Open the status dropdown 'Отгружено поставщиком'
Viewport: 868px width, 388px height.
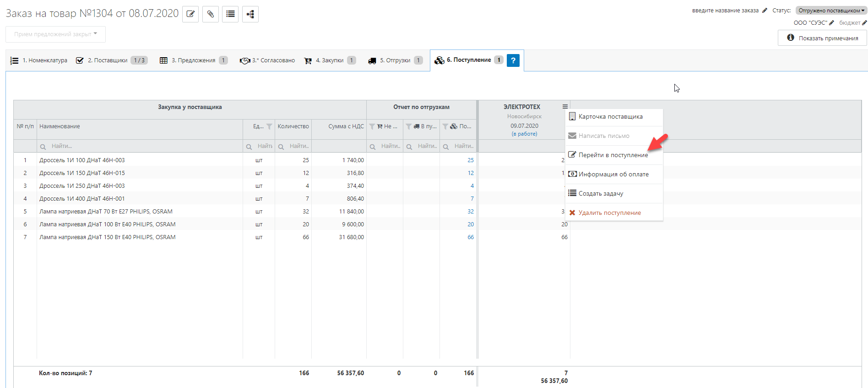coord(831,11)
